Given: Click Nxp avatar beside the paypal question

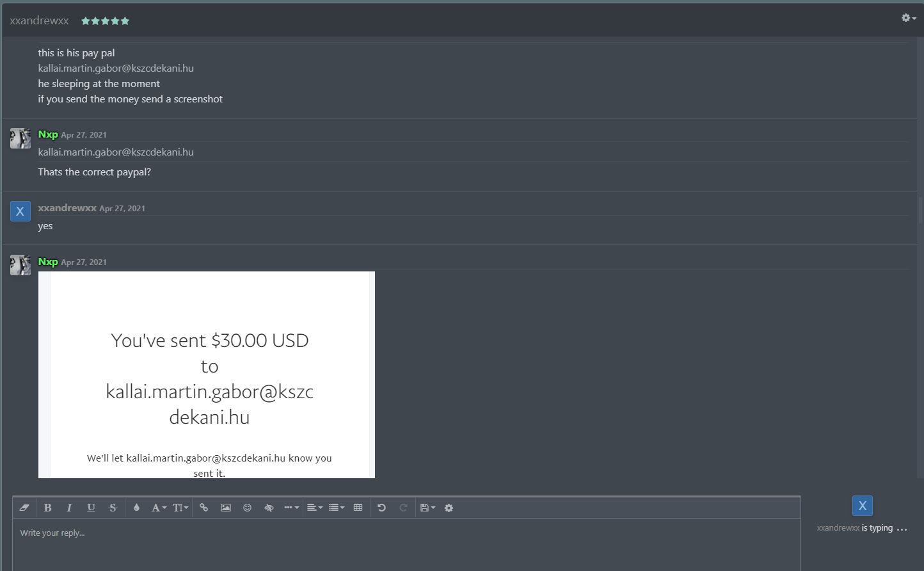Looking at the screenshot, I should pos(20,138).
